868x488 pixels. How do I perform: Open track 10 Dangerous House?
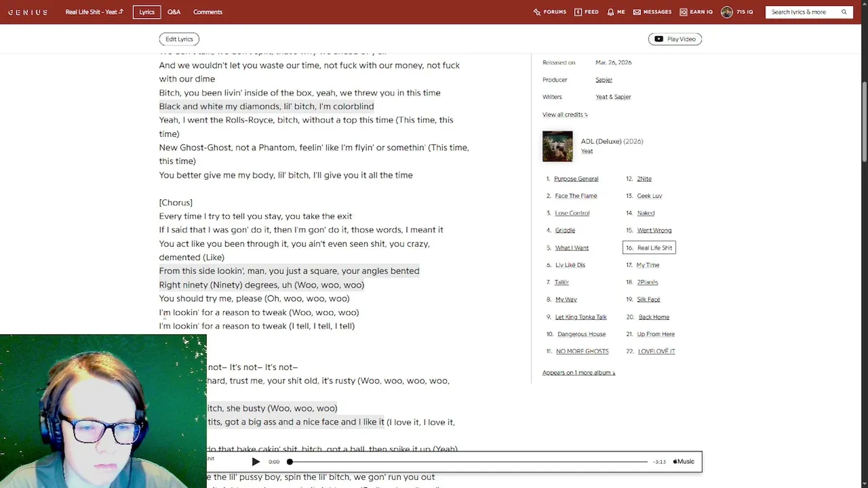[x=581, y=334]
